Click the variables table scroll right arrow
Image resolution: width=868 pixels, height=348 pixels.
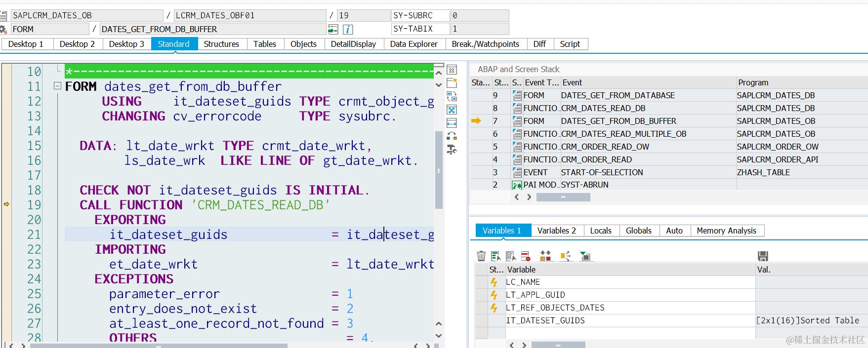524,345
